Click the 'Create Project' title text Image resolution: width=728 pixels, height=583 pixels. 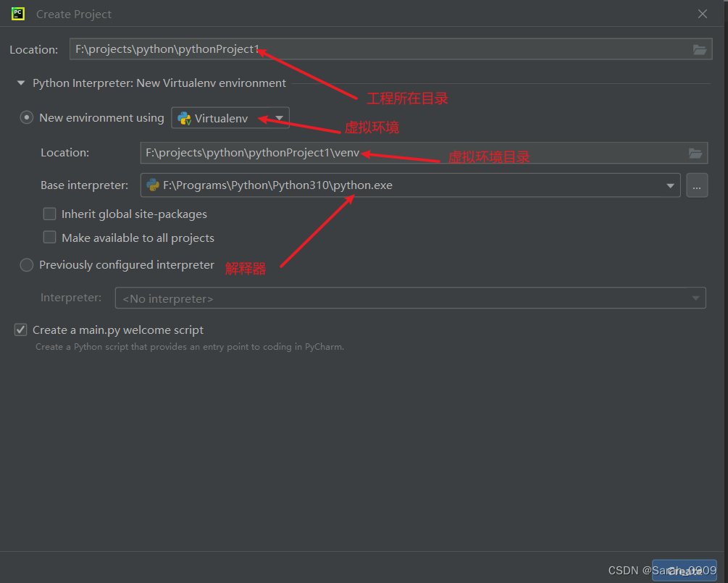click(74, 14)
